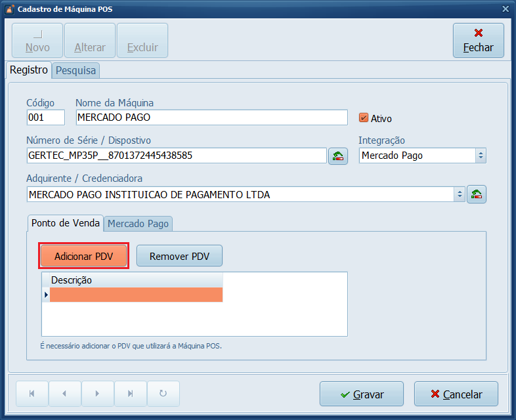Click the Nome da Máquina text field

(211, 117)
